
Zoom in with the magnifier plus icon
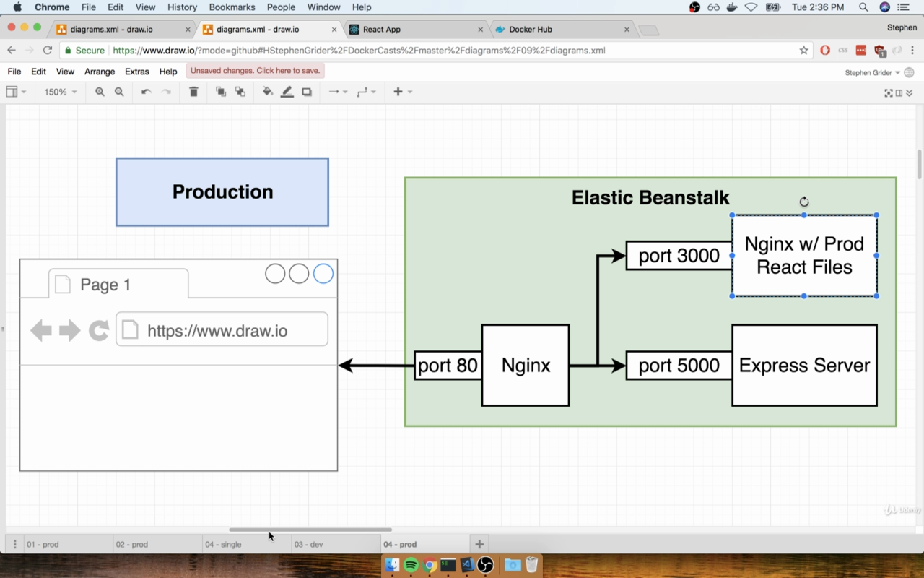100,92
